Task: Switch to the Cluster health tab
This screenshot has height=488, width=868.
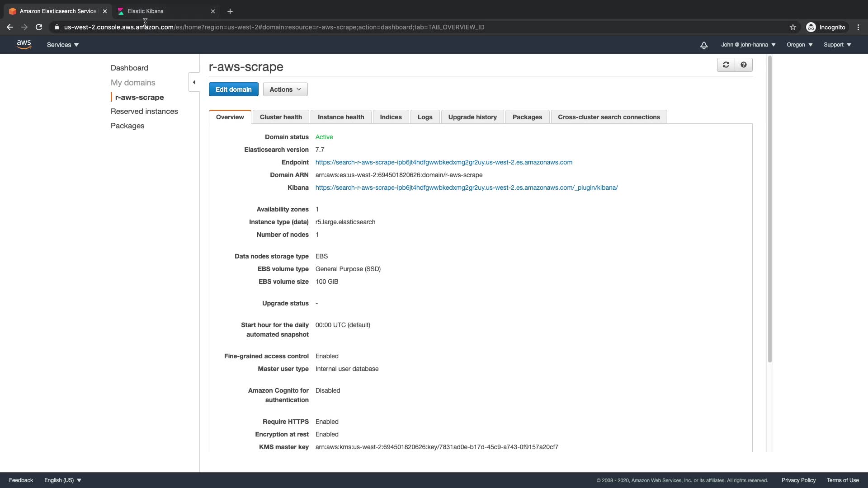Action: coord(281,117)
